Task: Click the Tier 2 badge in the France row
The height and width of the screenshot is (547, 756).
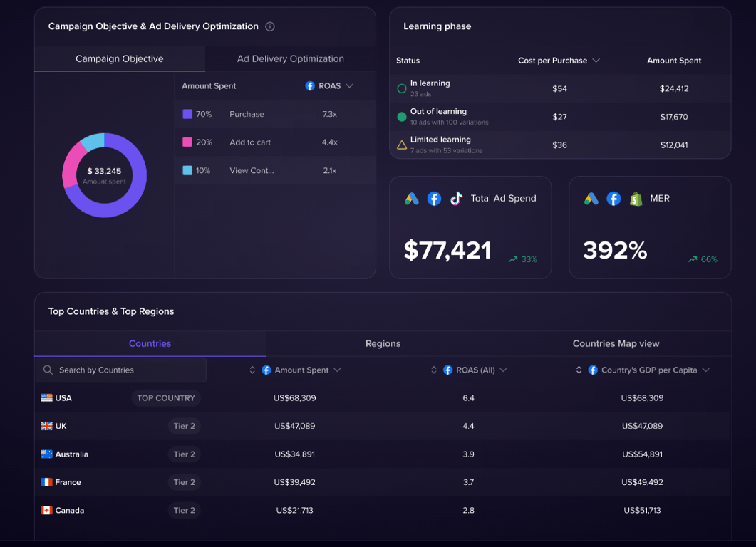Action: click(x=184, y=482)
